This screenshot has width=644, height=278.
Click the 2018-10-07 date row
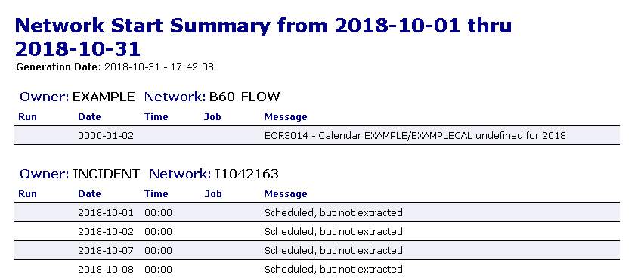(x=317, y=251)
